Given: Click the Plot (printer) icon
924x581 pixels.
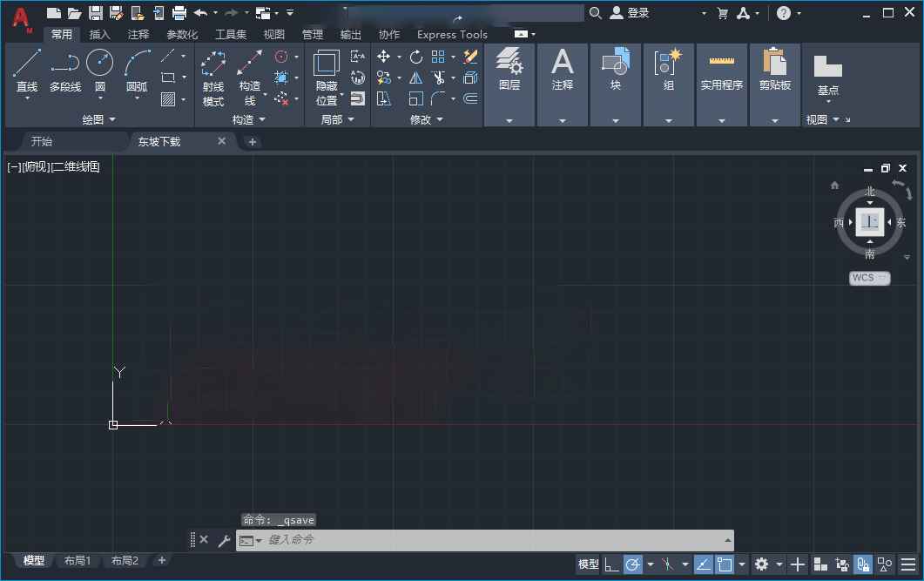Looking at the screenshot, I should [179, 12].
